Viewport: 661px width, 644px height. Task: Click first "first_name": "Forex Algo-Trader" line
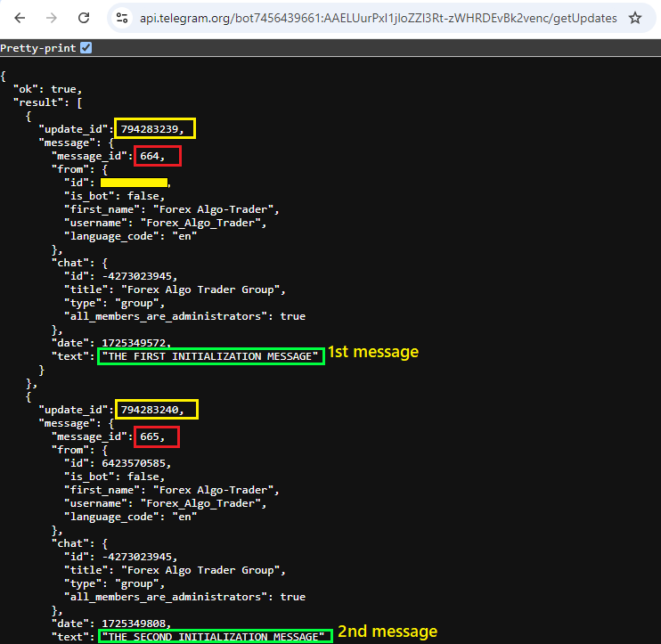coord(172,209)
